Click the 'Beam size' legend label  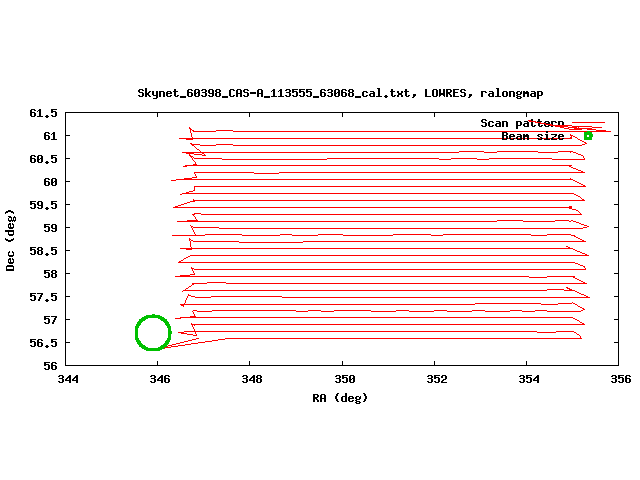pos(533,136)
